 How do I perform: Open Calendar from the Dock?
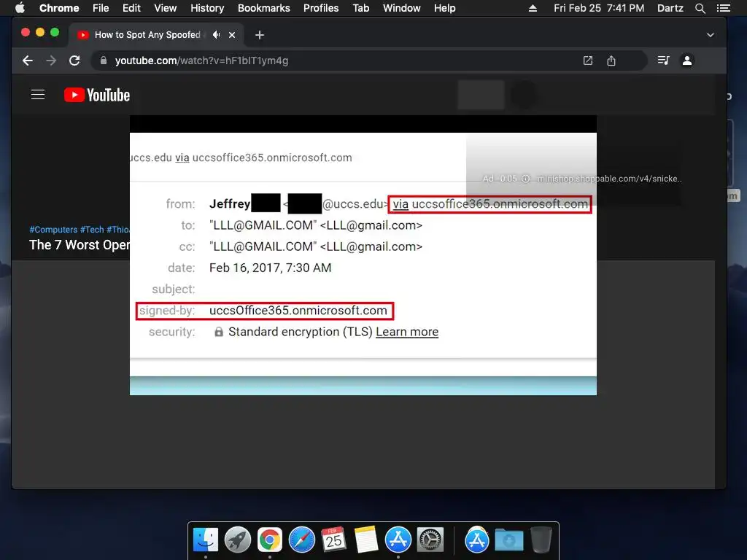(334, 540)
